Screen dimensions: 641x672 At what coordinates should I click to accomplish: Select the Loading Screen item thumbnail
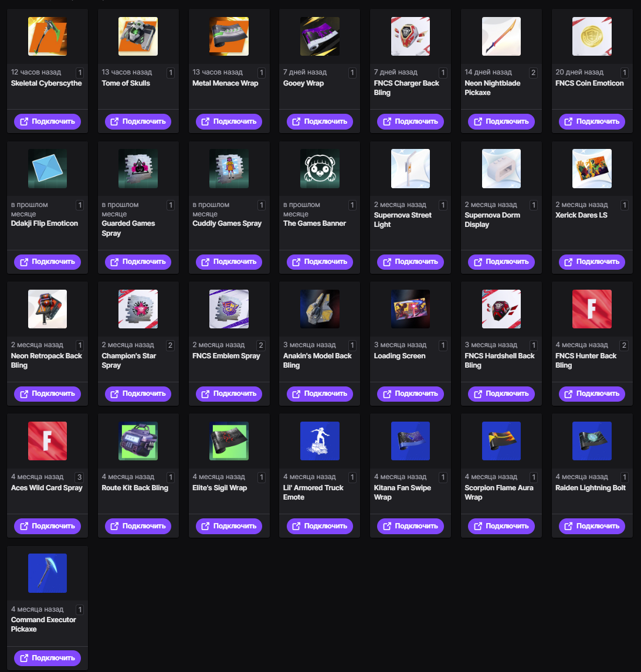411,309
